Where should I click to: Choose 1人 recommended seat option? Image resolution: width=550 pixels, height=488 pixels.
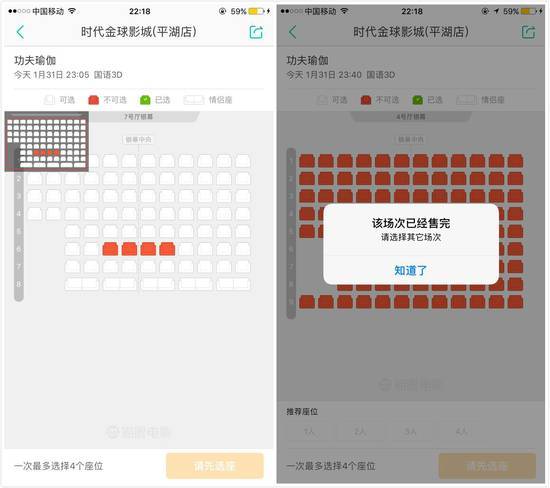coord(309,431)
